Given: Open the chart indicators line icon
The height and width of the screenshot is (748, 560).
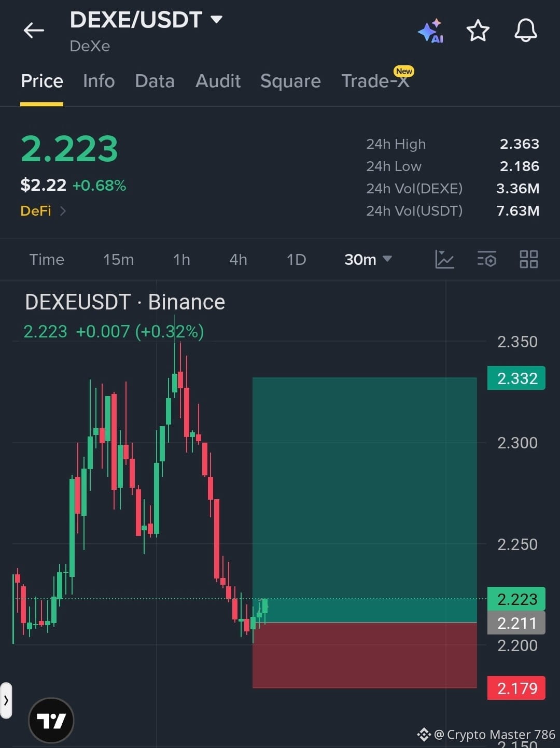Looking at the screenshot, I should pyautogui.click(x=444, y=259).
